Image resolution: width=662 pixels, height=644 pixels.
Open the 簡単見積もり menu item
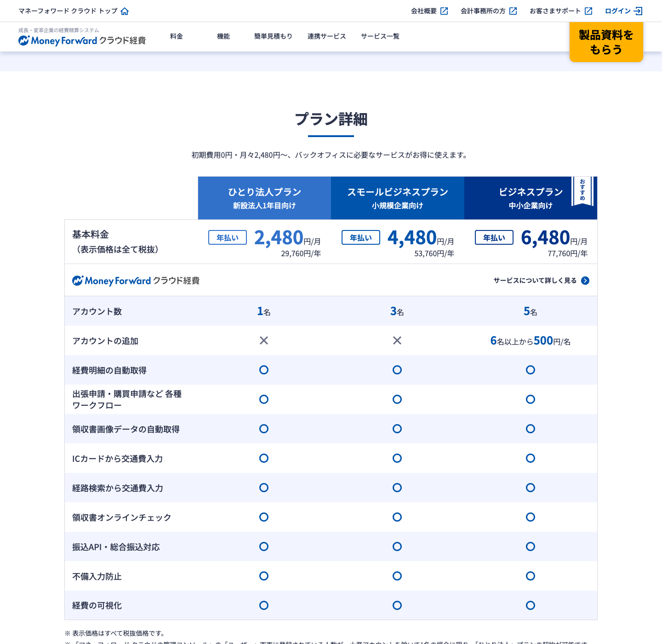(x=274, y=36)
